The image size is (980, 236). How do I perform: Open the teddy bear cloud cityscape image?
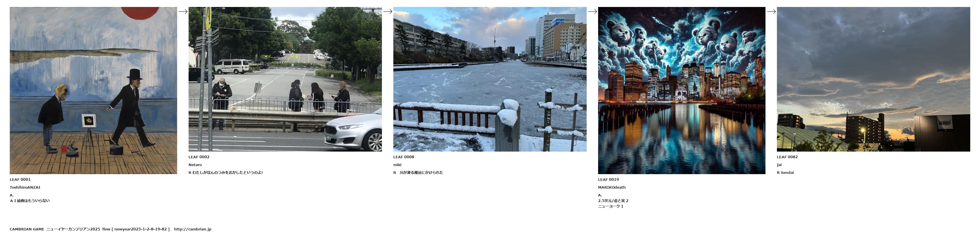[681, 91]
